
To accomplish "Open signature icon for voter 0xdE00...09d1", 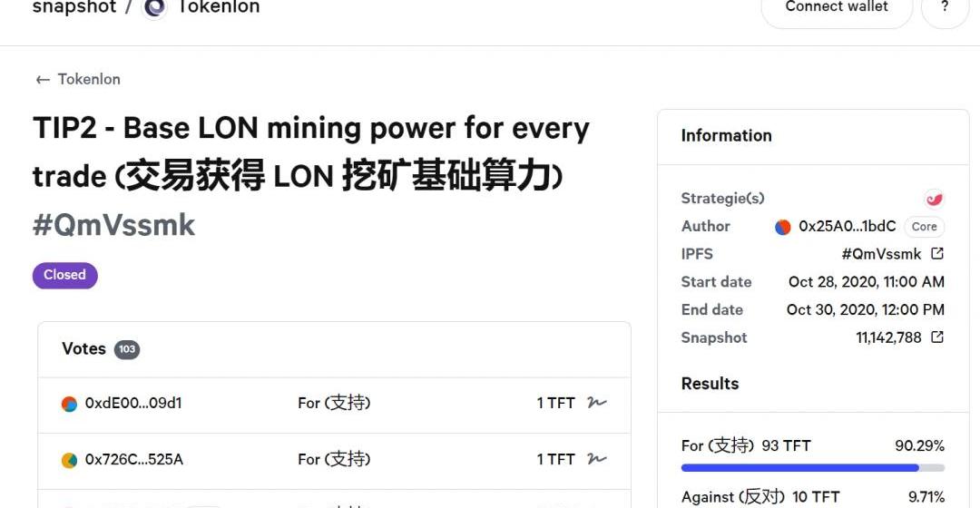I will 596,403.
